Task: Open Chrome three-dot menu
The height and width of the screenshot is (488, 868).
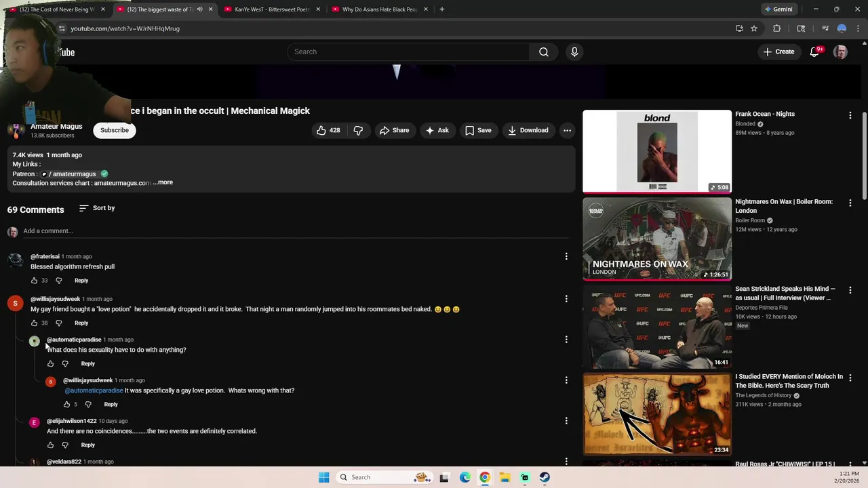Action: click(859, 28)
